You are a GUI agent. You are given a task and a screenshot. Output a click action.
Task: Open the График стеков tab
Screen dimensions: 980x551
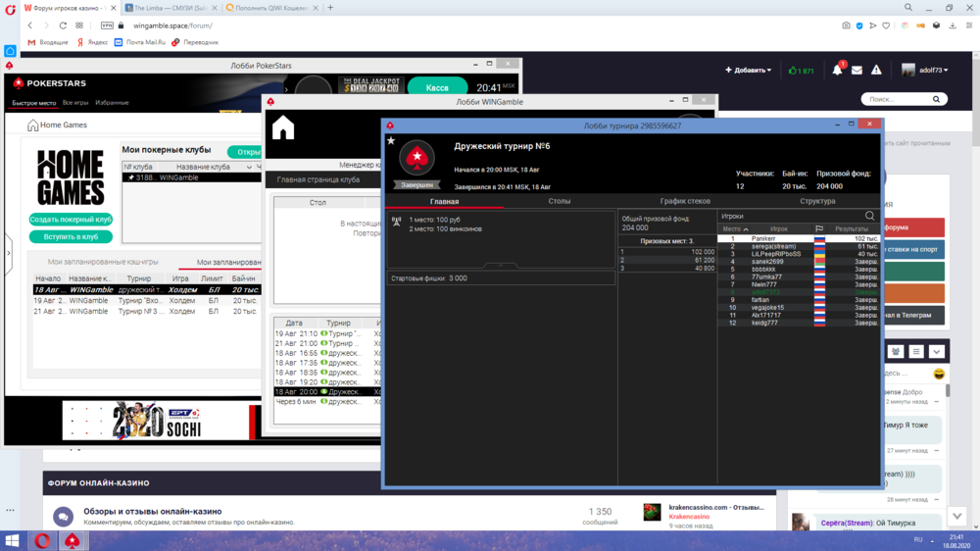click(685, 201)
